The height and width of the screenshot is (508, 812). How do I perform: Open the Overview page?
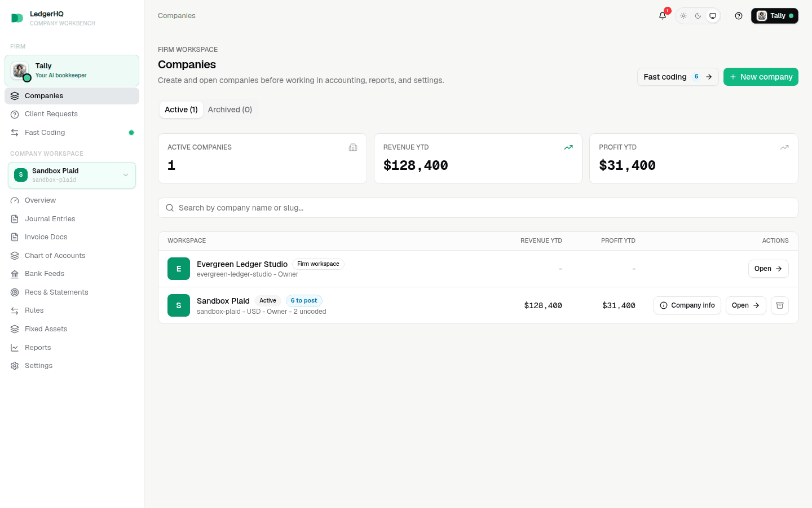[x=72, y=200]
